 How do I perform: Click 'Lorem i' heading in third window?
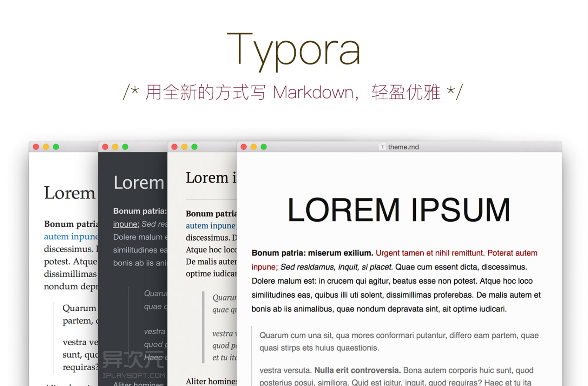211,177
